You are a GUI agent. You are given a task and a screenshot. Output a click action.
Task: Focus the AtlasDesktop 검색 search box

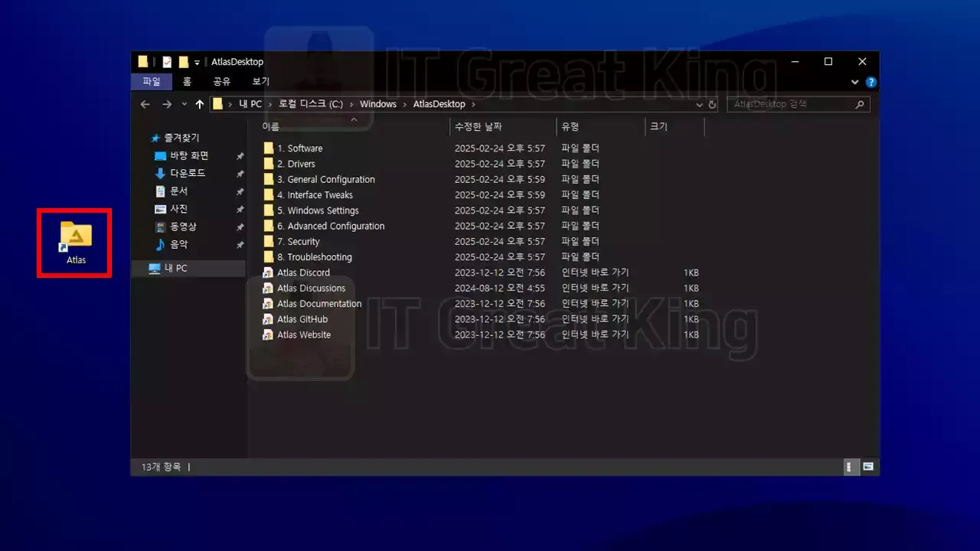click(799, 104)
